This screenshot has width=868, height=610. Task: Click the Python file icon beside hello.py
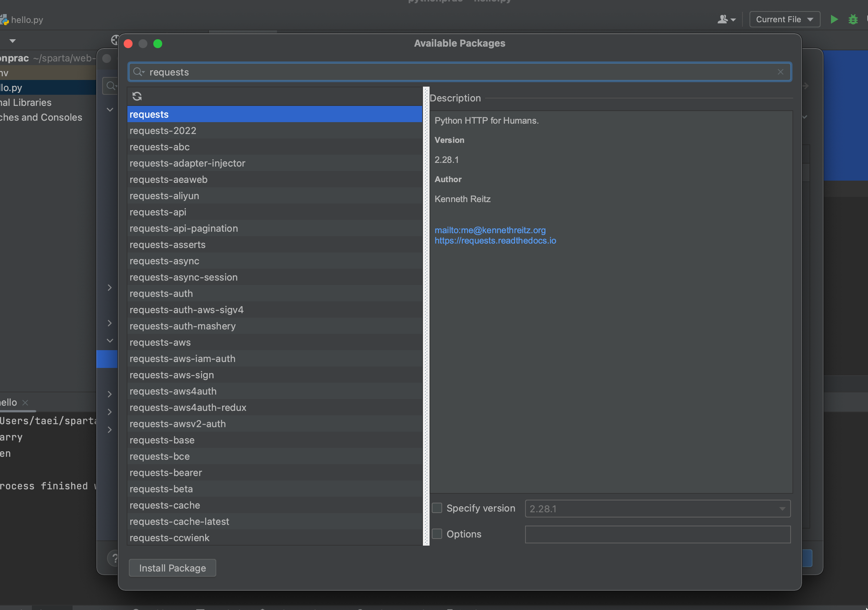[x=4, y=20]
